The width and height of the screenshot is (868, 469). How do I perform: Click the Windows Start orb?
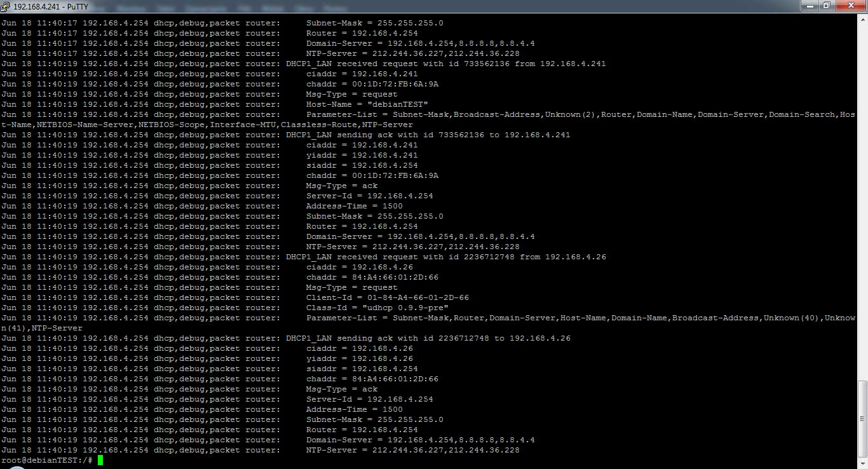[17, 467]
